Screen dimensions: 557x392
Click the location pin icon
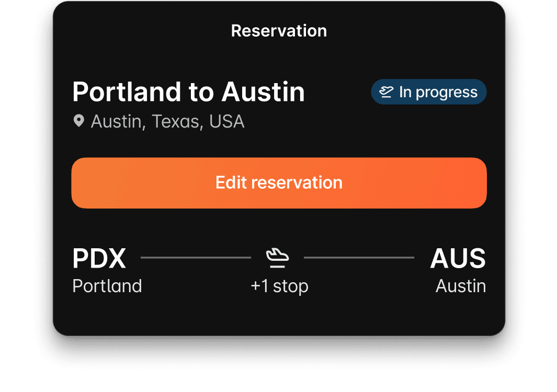coord(78,121)
